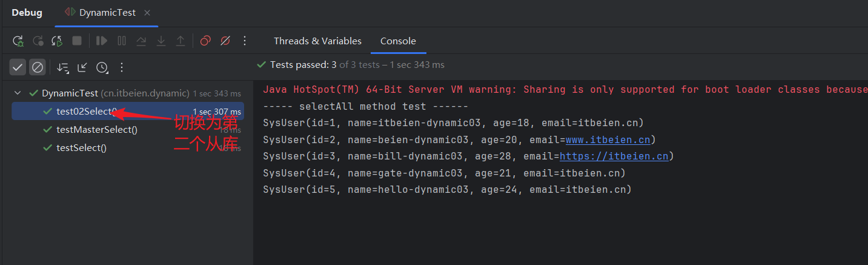Pause the program

coord(122,41)
